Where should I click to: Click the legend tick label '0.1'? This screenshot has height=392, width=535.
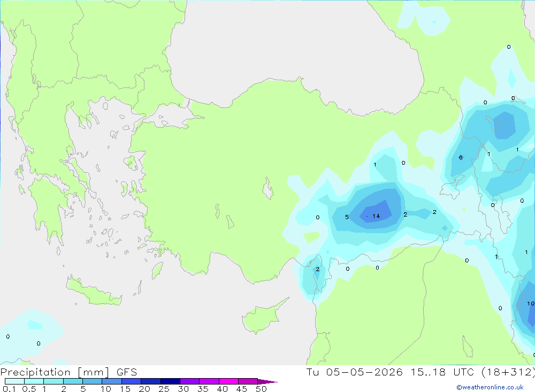(x=9, y=389)
